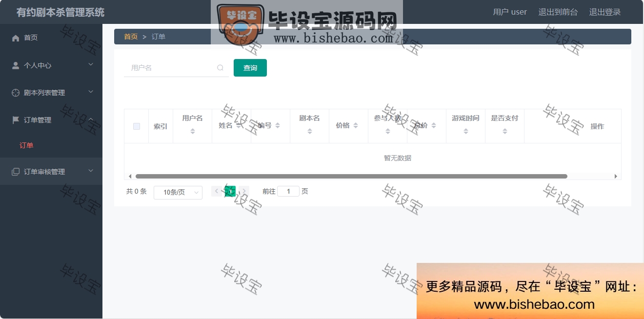Viewport: 644px width, 319px height.
Task: Select the 订单 submenu item
Action: coord(26,145)
